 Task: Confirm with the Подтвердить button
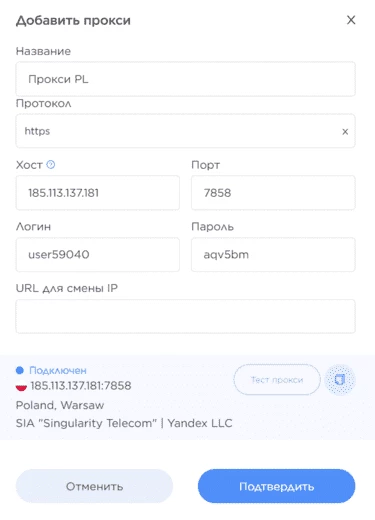pyautogui.click(x=277, y=486)
